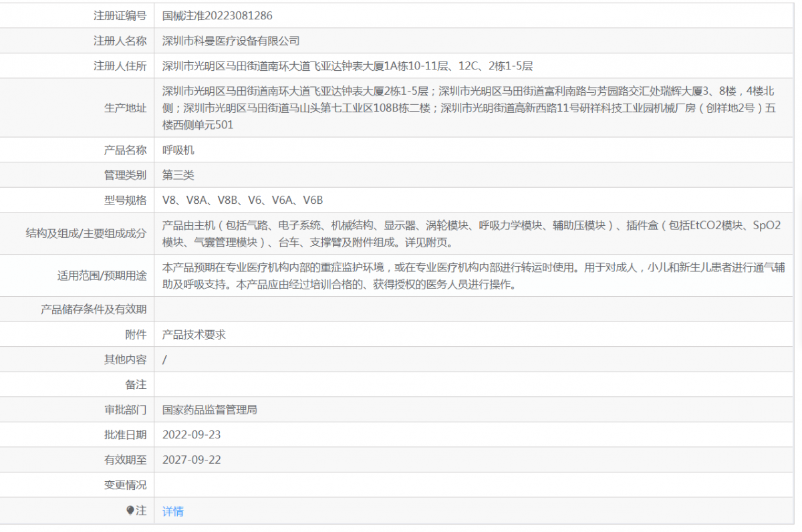
Task: Select product name 呼吸机
Action: [x=178, y=150]
